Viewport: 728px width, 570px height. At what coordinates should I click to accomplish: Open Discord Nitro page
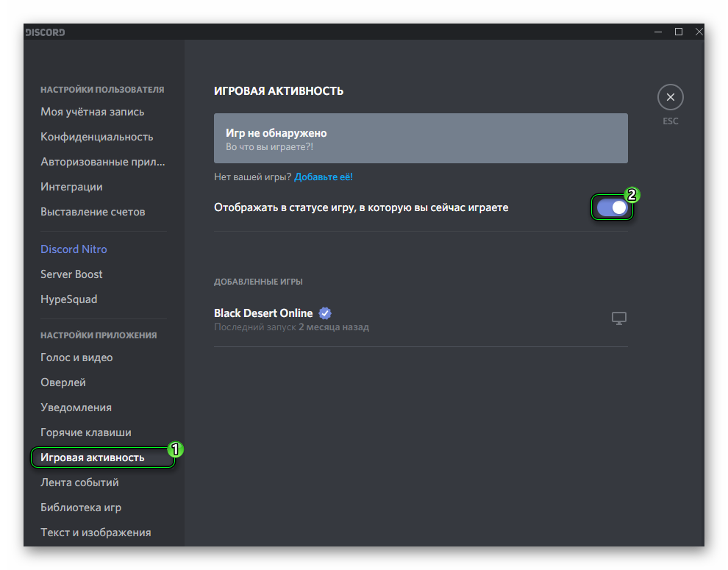tap(74, 249)
